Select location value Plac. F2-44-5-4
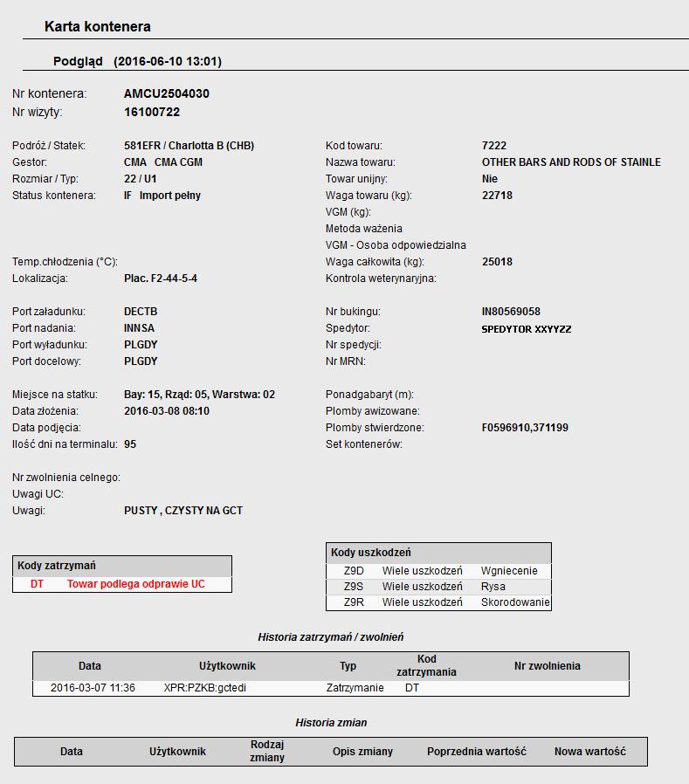The image size is (689, 784). pyautogui.click(x=161, y=278)
